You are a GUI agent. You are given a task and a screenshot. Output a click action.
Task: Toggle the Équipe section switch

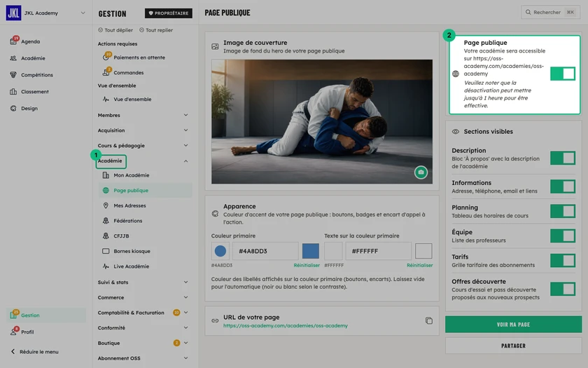(x=563, y=236)
